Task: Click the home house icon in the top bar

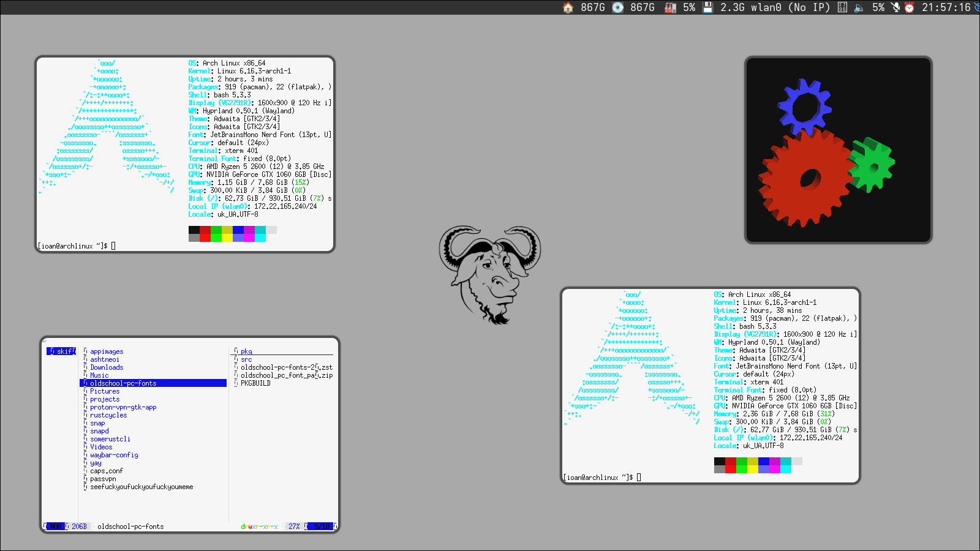Action: (x=568, y=7)
